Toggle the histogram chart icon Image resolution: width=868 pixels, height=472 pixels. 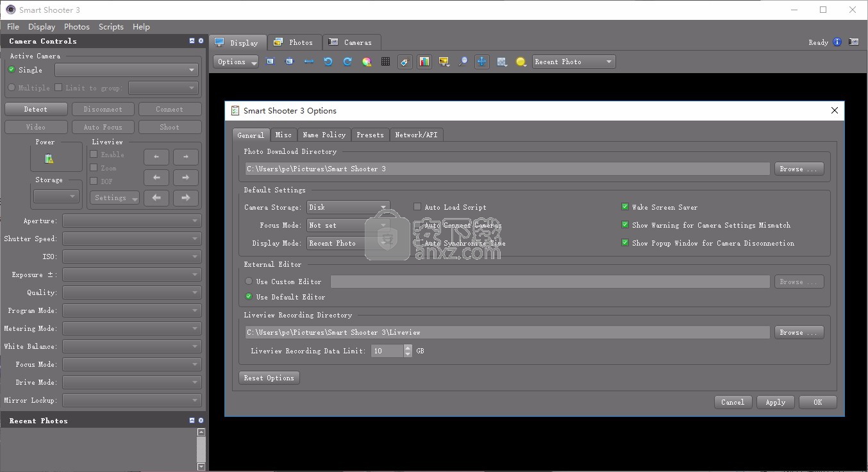tap(424, 62)
